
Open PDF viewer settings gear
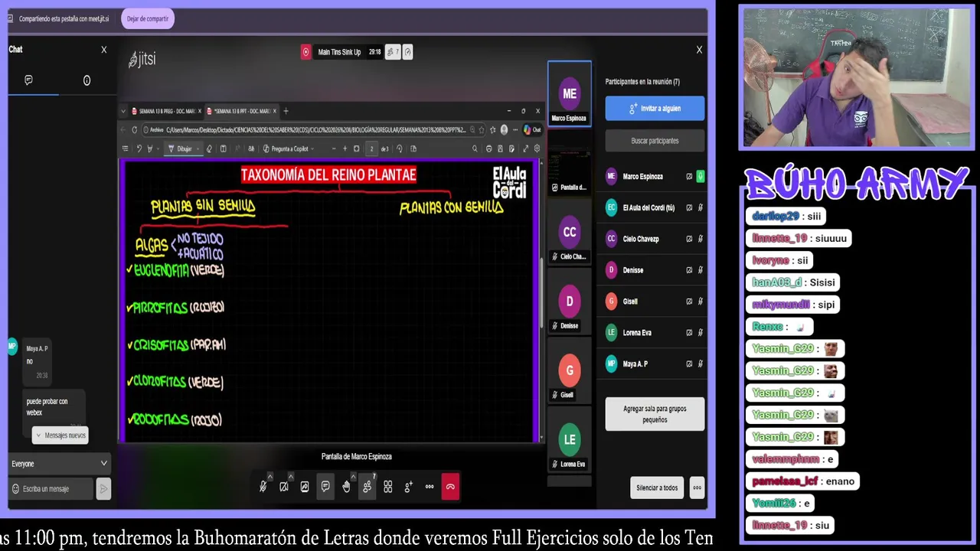click(537, 148)
